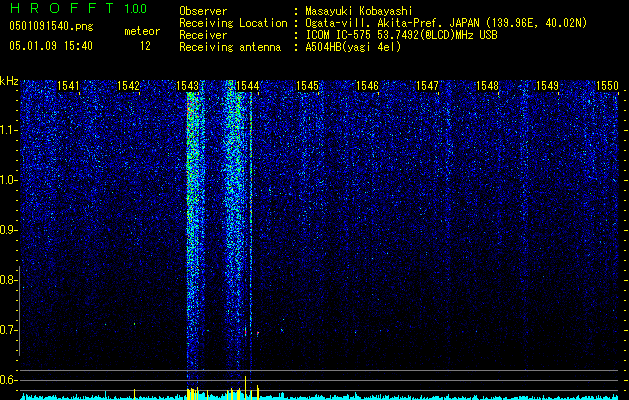This screenshot has width=629, height=400.
Task: Click time marker 1543
Action: tap(188, 85)
